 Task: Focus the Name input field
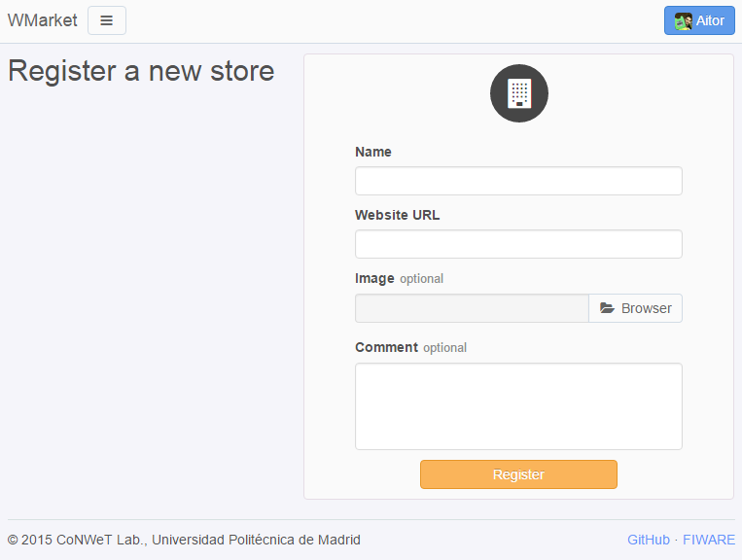[518, 181]
